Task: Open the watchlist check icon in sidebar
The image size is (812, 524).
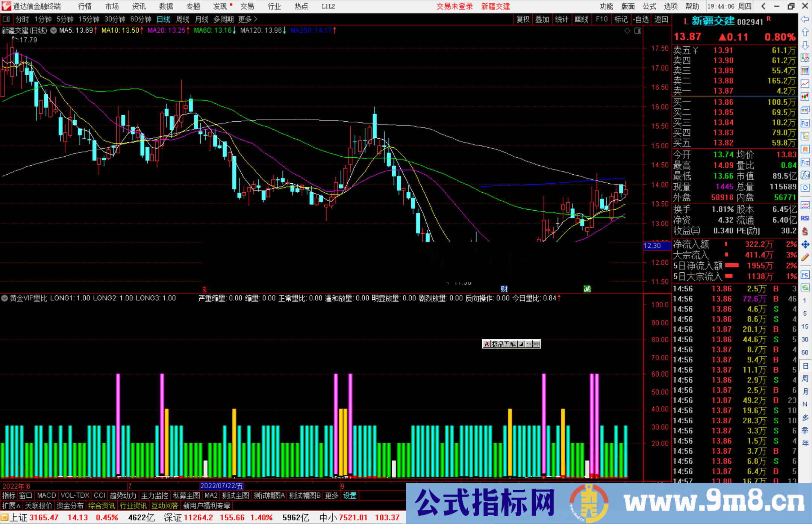Action: pyautogui.click(x=805, y=58)
